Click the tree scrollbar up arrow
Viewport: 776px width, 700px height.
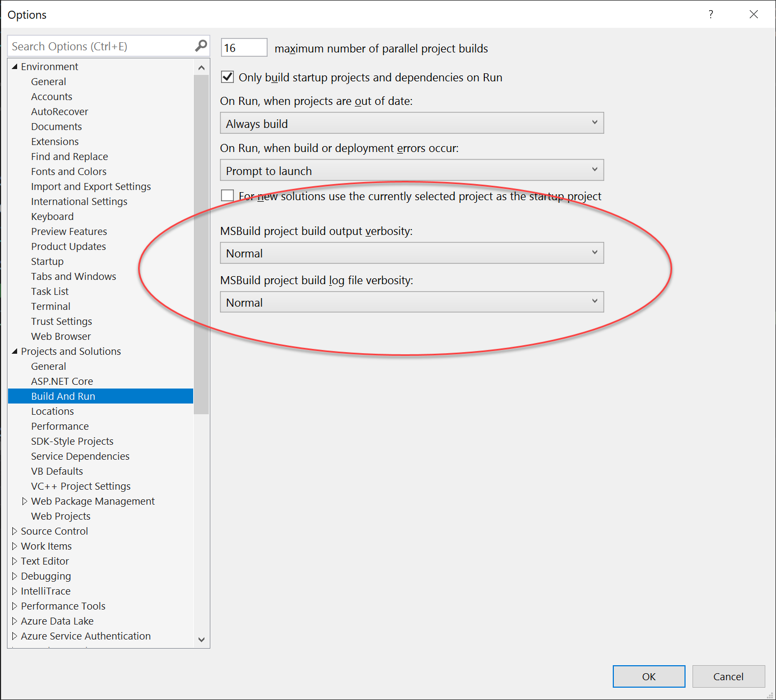point(201,67)
